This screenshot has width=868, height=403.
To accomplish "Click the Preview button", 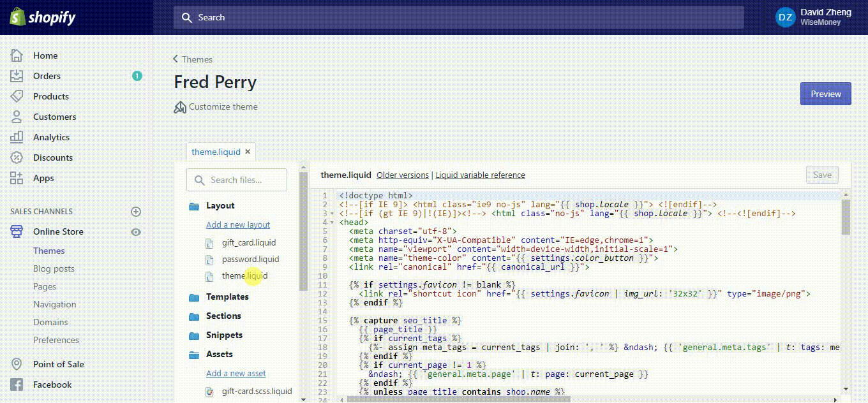I will pyautogui.click(x=826, y=94).
